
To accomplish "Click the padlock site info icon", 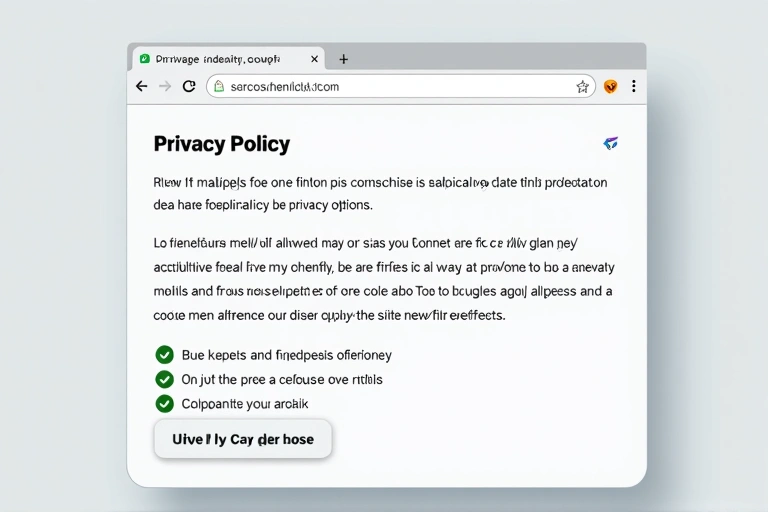I will [x=220, y=87].
